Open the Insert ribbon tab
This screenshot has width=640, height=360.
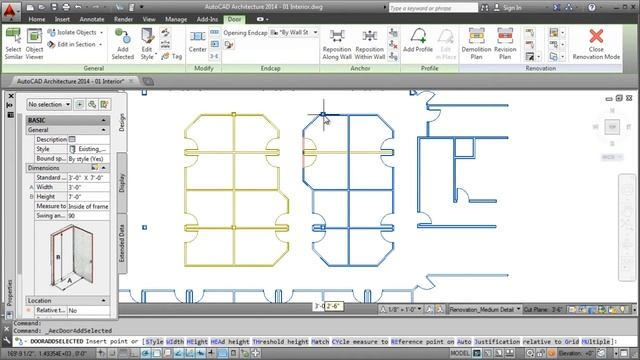click(62, 19)
